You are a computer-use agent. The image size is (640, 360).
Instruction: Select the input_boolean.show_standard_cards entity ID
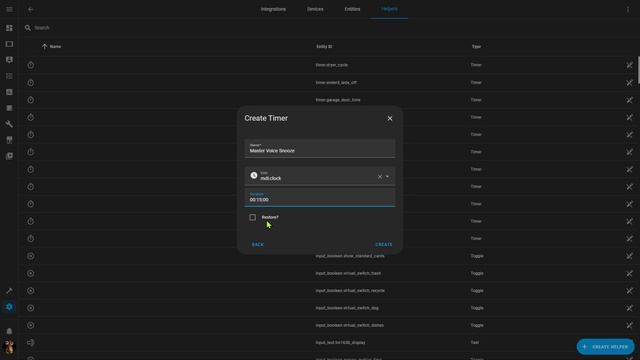click(350, 256)
